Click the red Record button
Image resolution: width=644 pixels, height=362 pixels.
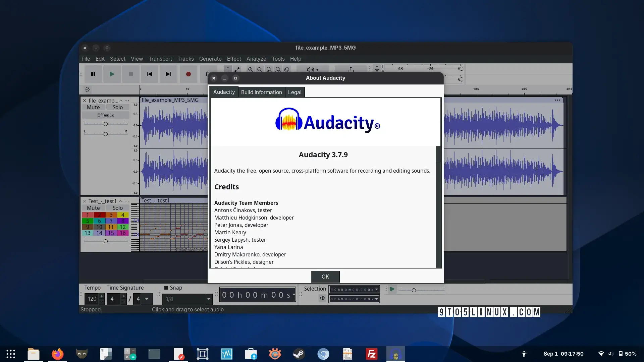[x=188, y=74]
